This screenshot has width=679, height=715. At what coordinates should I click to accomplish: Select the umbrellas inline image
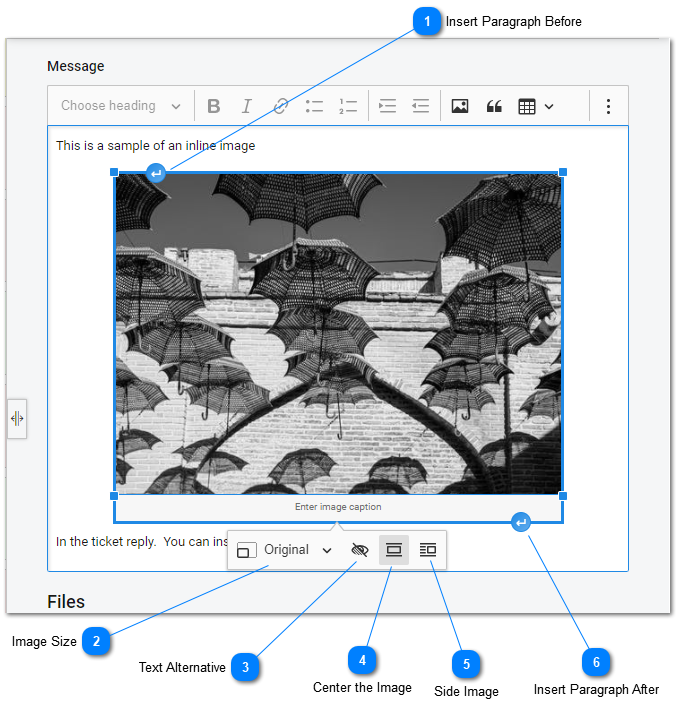point(338,334)
